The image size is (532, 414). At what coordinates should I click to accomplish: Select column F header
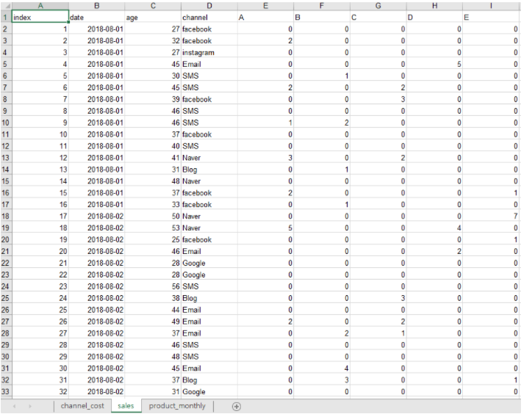point(322,6)
